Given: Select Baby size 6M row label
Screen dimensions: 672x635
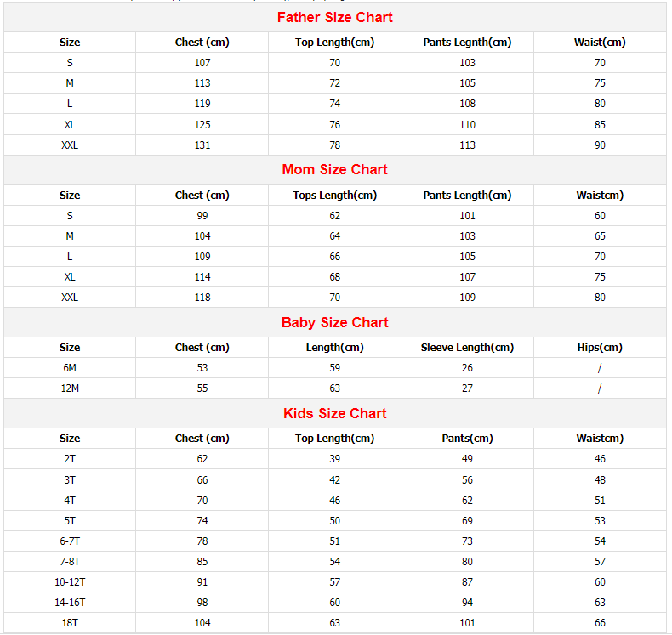Looking at the screenshot, I should tap(70, 367).
